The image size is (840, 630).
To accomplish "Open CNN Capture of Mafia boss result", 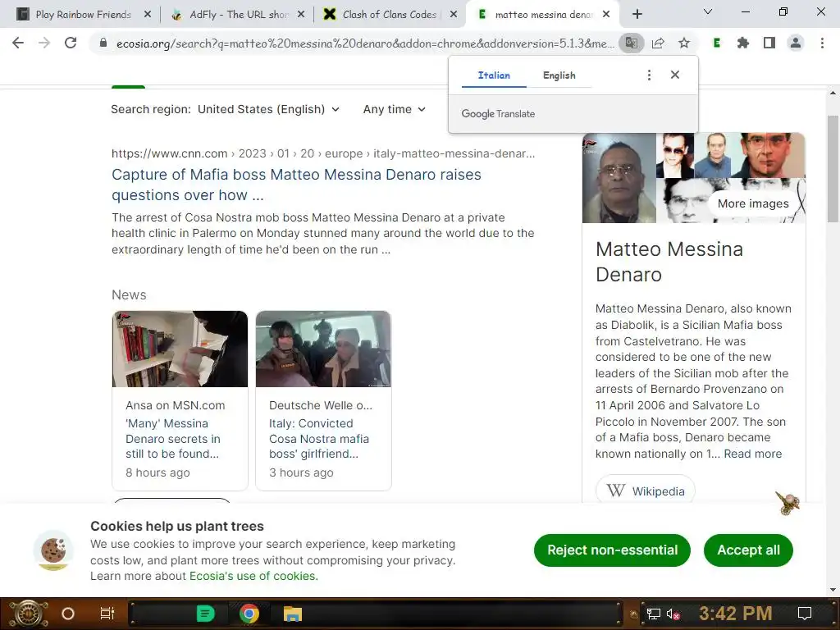I will click(296, 185).
